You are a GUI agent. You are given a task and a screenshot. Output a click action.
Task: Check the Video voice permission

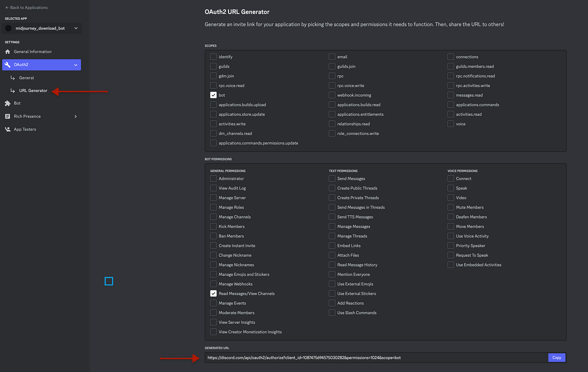pos(451,198)
